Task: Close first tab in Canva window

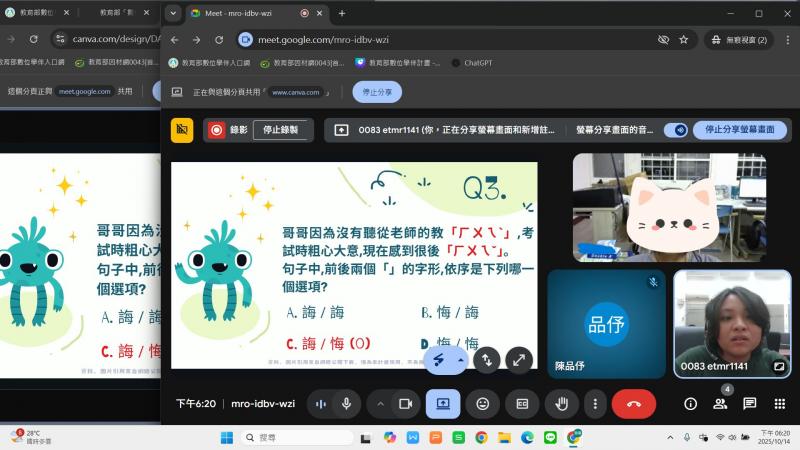Action: point(66,12)
